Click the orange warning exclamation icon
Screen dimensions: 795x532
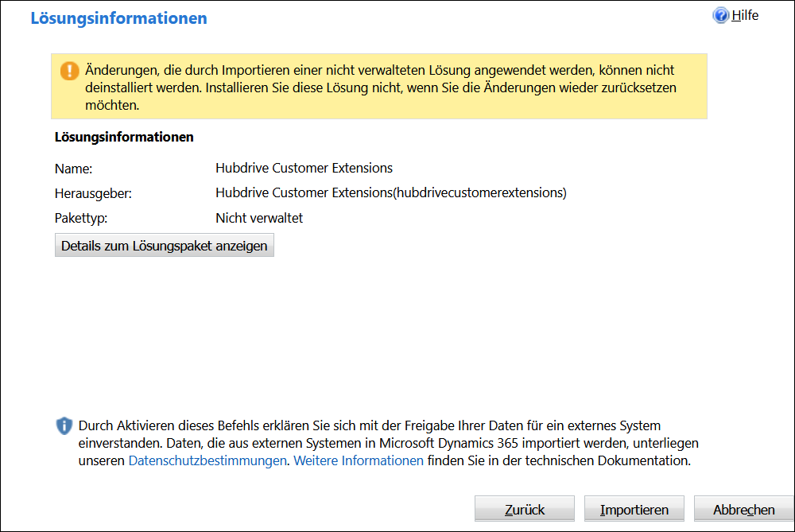(x=69, y=71)
